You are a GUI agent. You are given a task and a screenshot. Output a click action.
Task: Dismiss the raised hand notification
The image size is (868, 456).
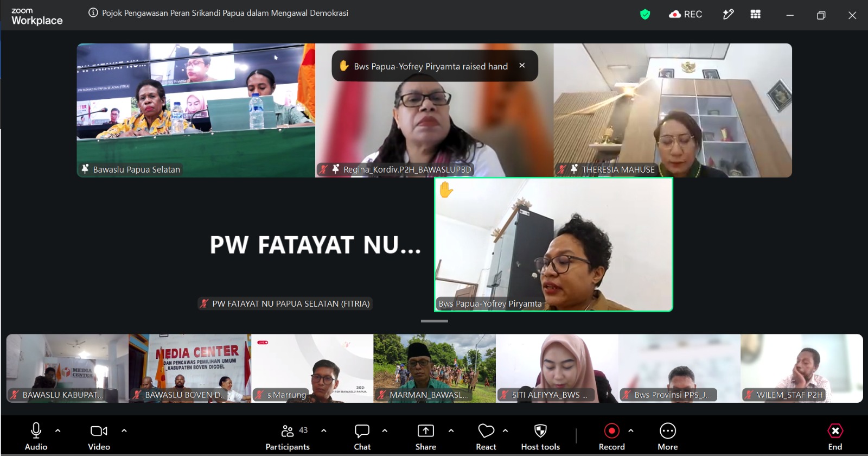(522, 65)
